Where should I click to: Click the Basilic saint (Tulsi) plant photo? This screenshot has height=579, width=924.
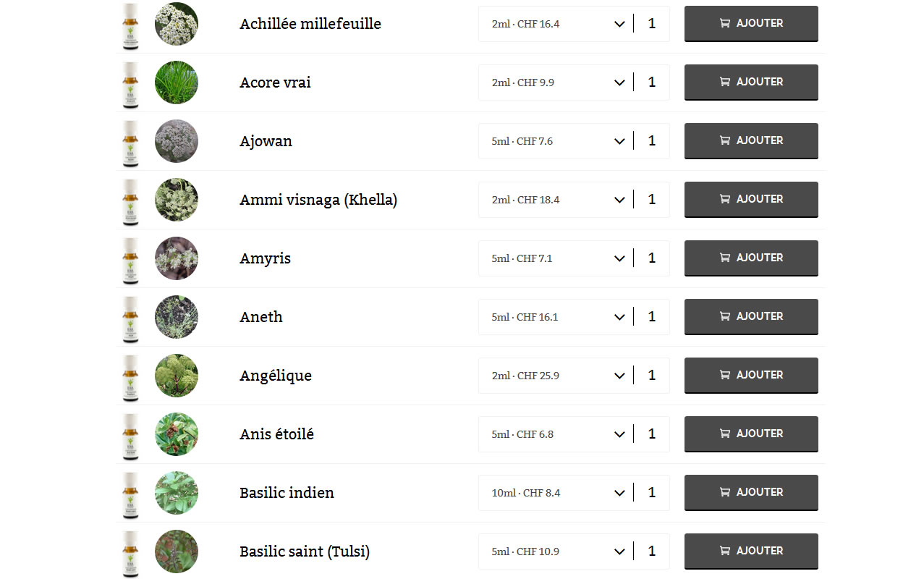[176, 551]
